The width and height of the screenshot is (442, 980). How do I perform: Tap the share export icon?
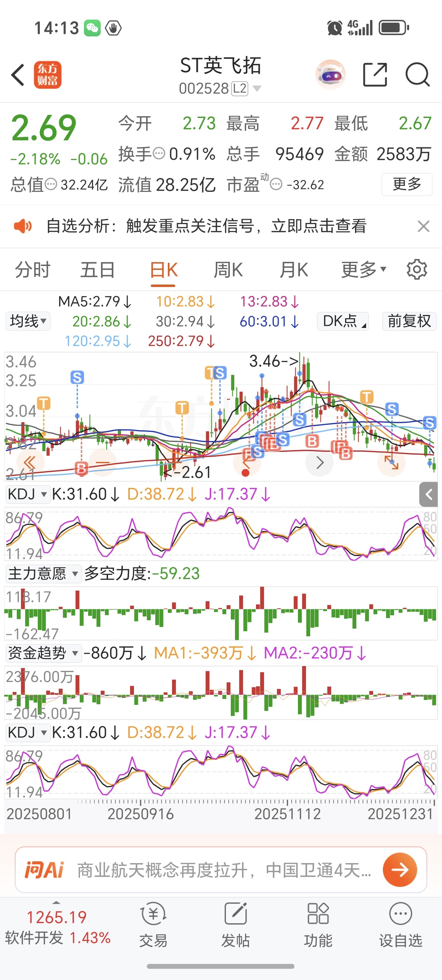375,75
